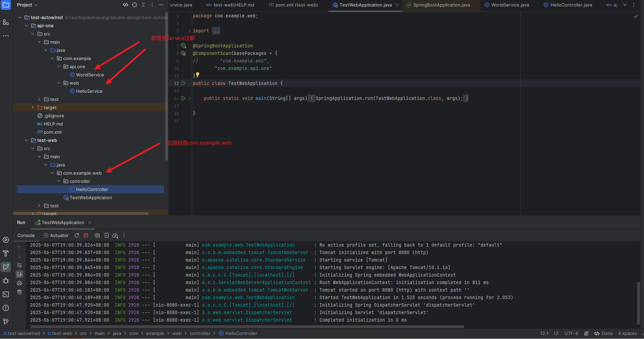Viewport: 644px width, 339px height.
Task: Toggle soft-wrap in the console
Action: click(x=19, y=265)
